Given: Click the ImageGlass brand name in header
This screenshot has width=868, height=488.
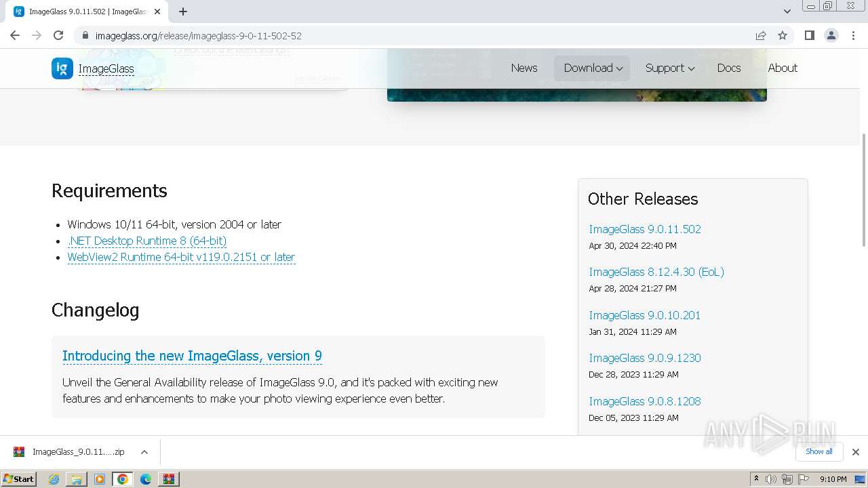Looking at the screenshot, I should 106,68.
